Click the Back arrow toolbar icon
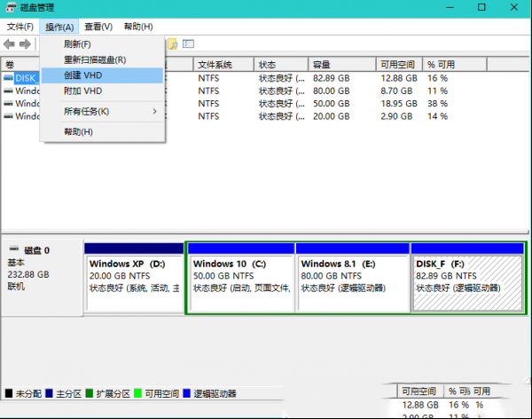532x419 pixels. click(9, 43)
